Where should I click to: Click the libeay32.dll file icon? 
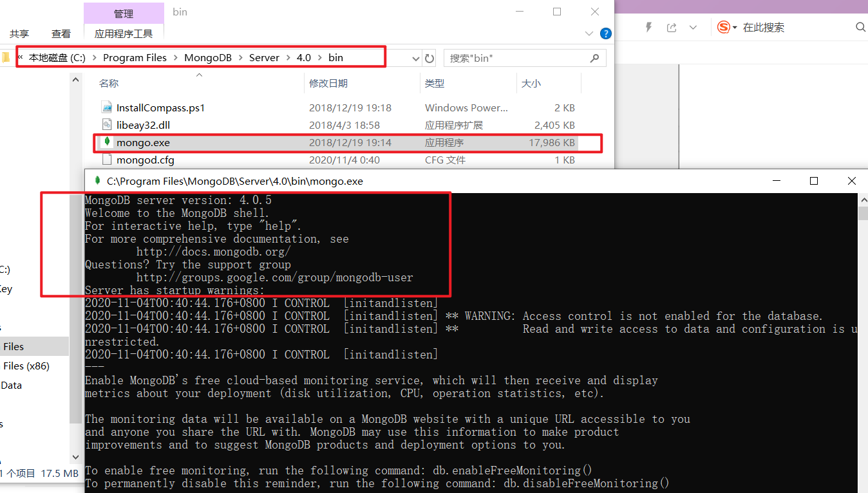[x=107, y=125]
